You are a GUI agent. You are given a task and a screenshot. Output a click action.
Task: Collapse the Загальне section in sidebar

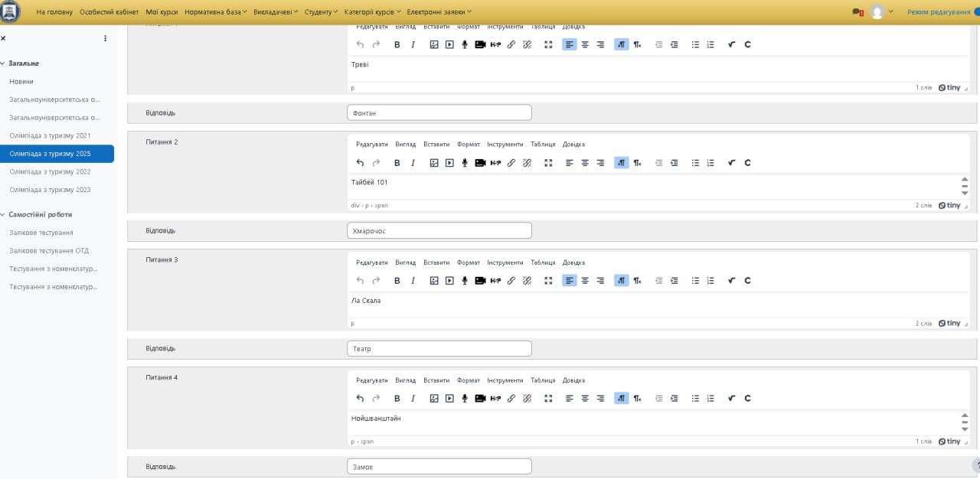[x=2, y=64]
